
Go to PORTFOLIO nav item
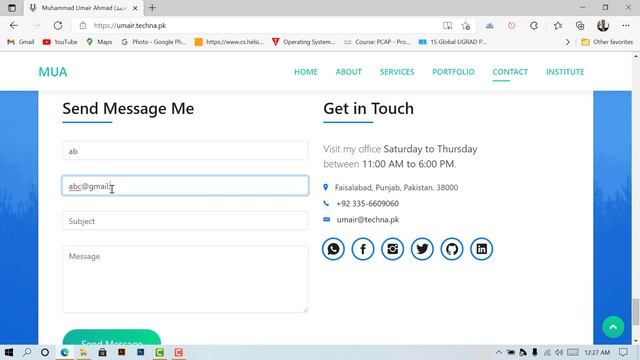click(453, 72)
